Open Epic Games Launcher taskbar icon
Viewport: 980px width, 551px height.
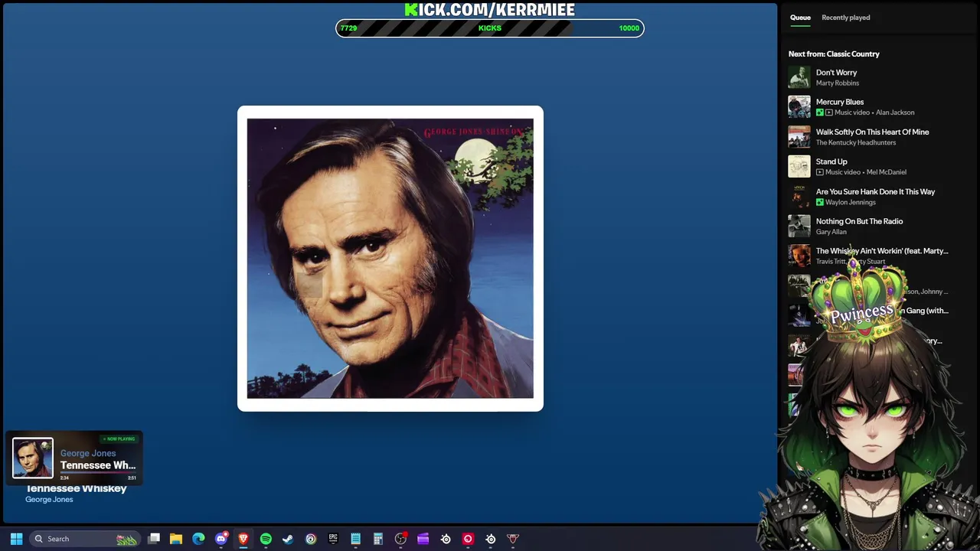click(333, 539)
